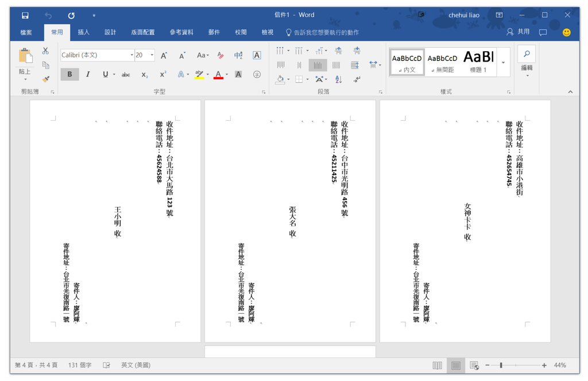Save the document via the floppy disk icon
Viewport: 588px width, 381px height.
(25, 16)
